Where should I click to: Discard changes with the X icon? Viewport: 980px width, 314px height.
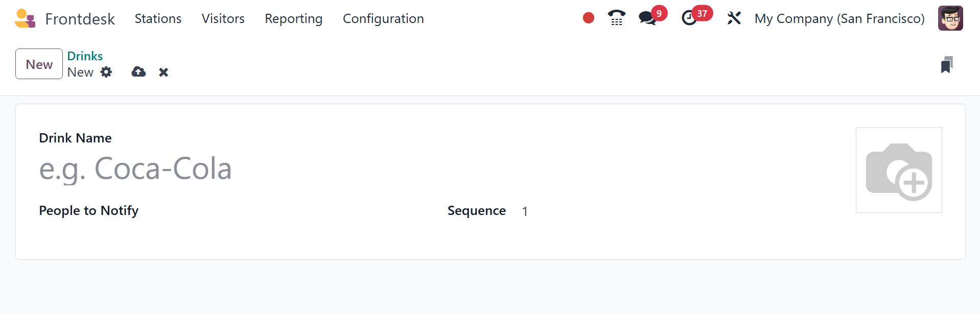tap(164, 73)
